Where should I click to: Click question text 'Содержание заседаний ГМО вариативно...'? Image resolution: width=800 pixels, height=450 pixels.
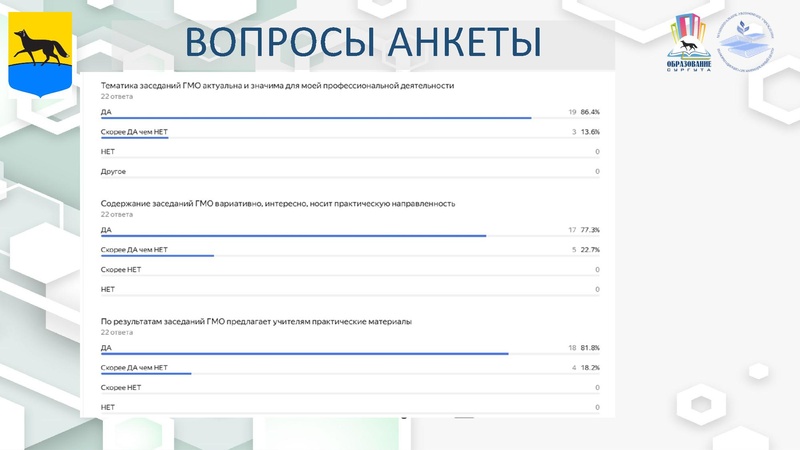click(x=278, y=204)
